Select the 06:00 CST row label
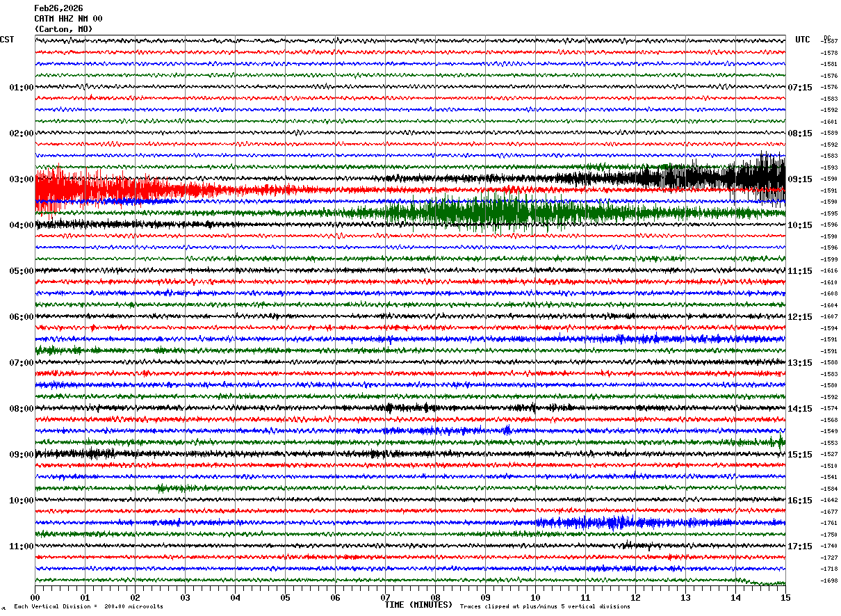Viewport: 841px width, 616px height. coord(22,317)
